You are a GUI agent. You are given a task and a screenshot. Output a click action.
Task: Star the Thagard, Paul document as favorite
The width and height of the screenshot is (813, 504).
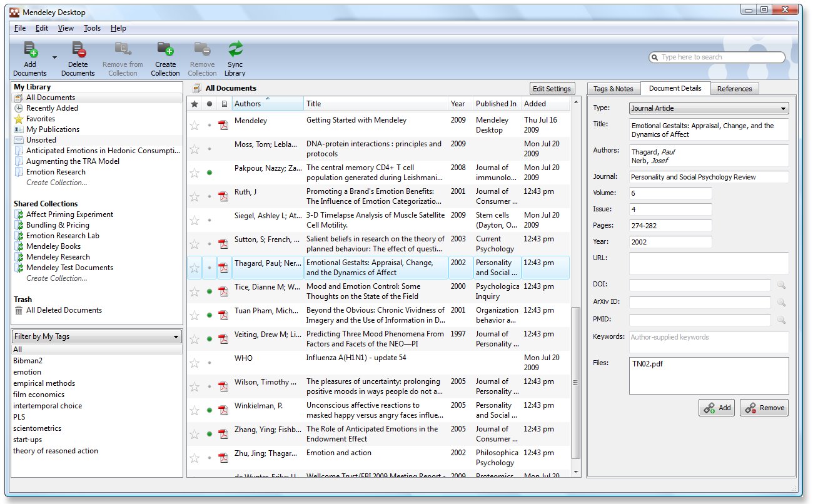pyautogui.click(x=194, y=268)
